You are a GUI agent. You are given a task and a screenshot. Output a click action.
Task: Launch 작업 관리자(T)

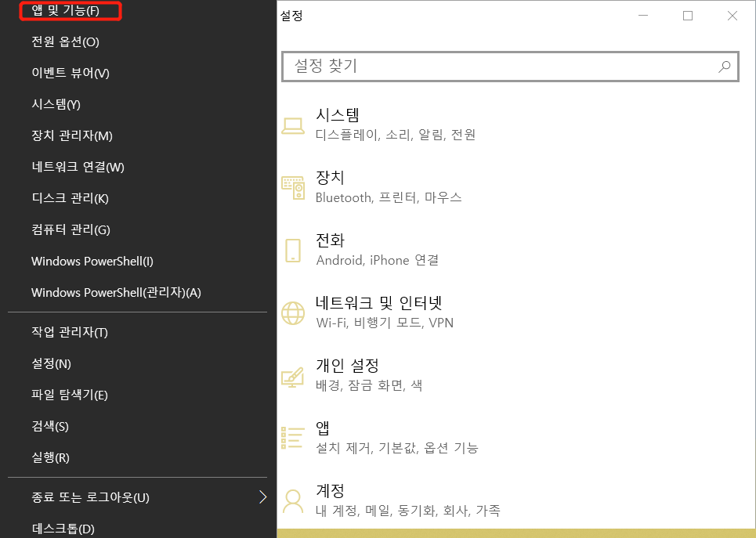tap(65, 332)
